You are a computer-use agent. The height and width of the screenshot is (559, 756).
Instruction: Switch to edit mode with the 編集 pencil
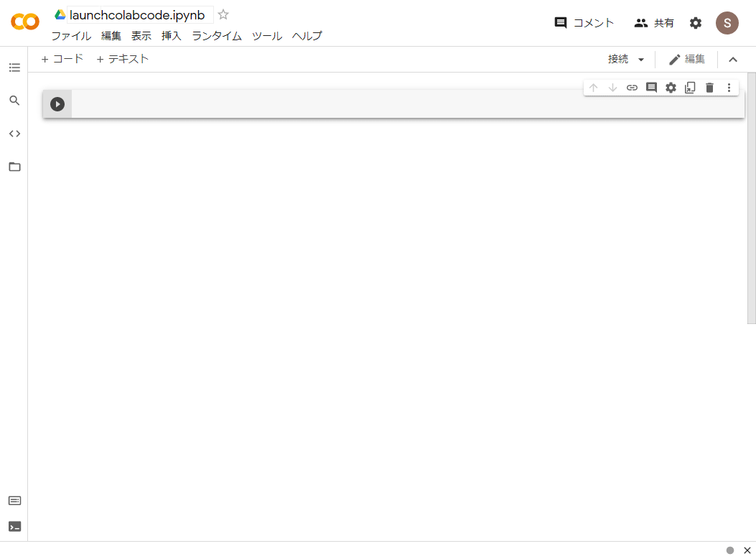(x=686, y=59)
